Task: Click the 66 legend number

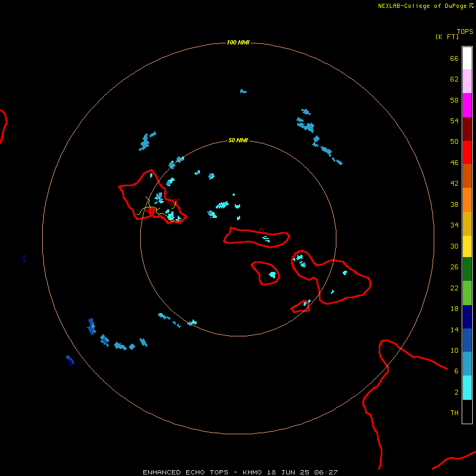Action: tap(454, 59)
